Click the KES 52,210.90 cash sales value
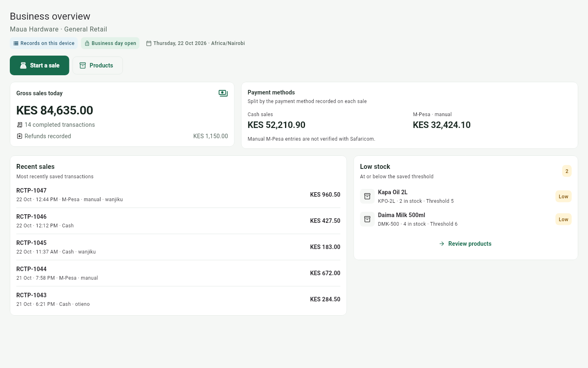Image resolution: width=588 pixels, height=368 pixels. tap(276, 125)
